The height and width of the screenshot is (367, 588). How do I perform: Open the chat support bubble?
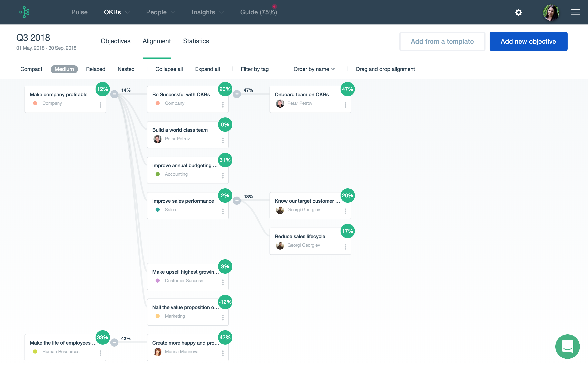pos(567,346)
